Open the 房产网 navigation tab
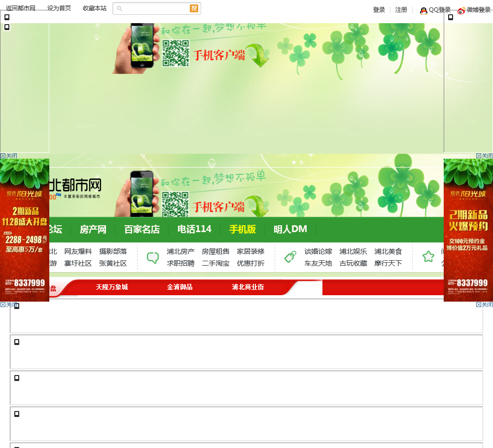This screenshot has height=448, width=493. [93, 229]
